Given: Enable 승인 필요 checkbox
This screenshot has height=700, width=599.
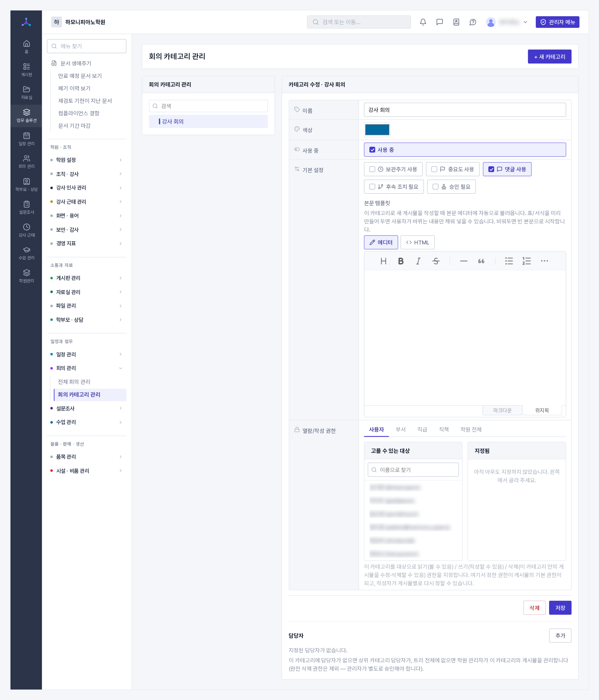Looking at the screenshot, I should point(435,187).
